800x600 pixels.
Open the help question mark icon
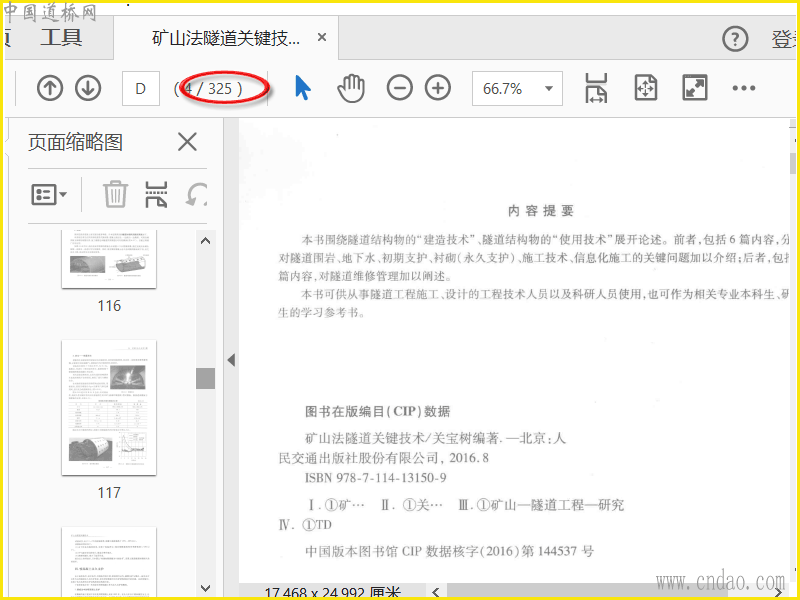click(x=735, y=39)
